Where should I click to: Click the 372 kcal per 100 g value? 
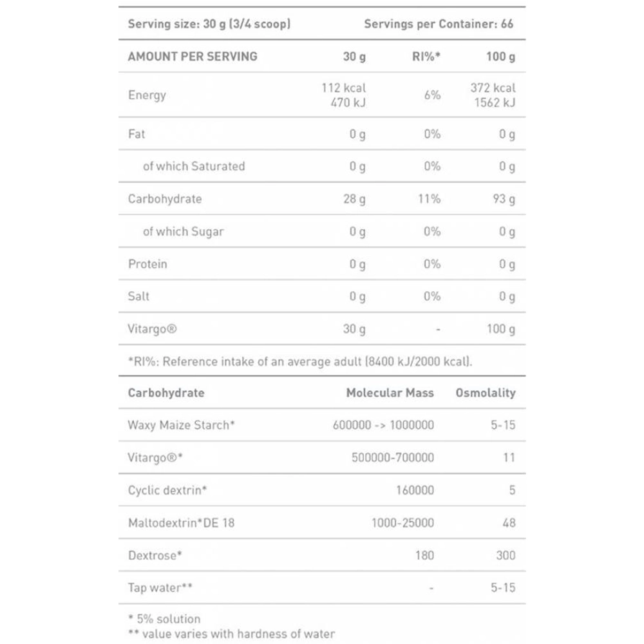493,88
